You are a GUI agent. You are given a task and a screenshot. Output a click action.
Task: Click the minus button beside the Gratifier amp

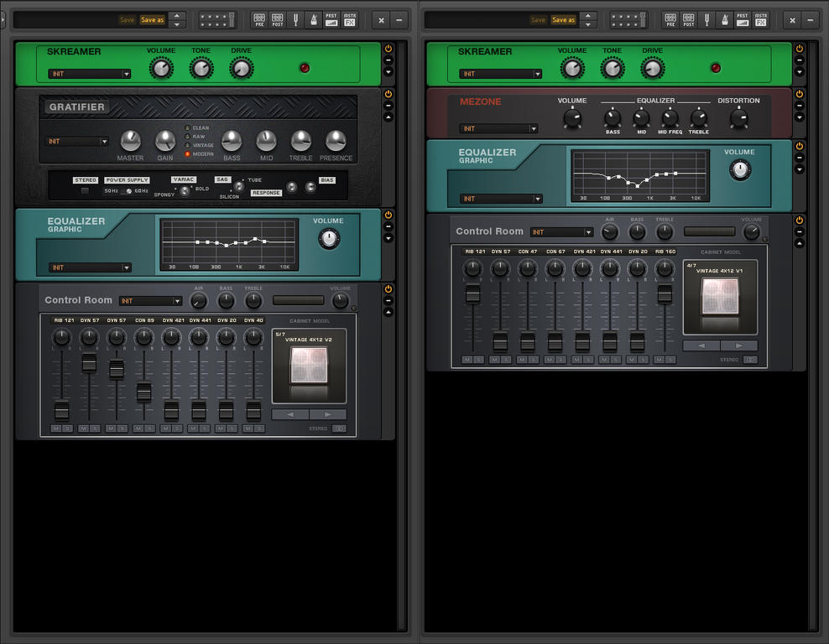(x=388, y=106)
